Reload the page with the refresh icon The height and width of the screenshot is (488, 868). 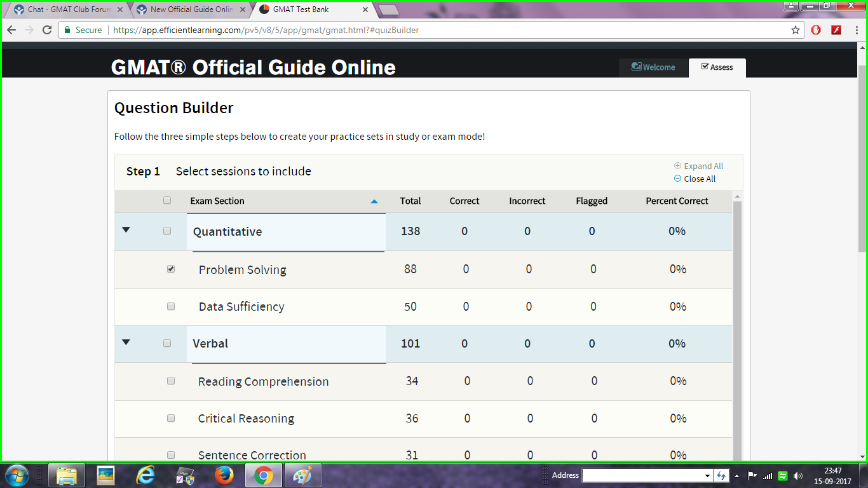click(x=47, y=30)
